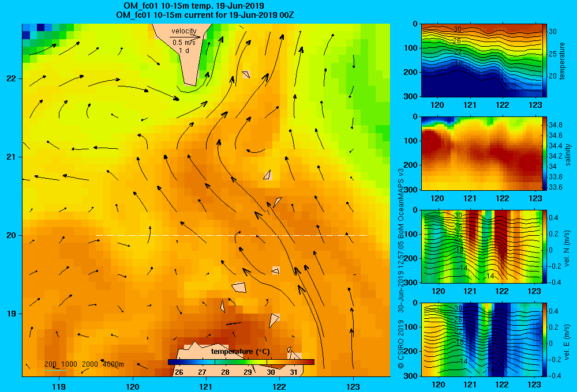Click the subtitle 'OM_fc01 10-15m current for 19-Jun-2019 00Z'
Screen dimensions: 577x392
point(205,15)
